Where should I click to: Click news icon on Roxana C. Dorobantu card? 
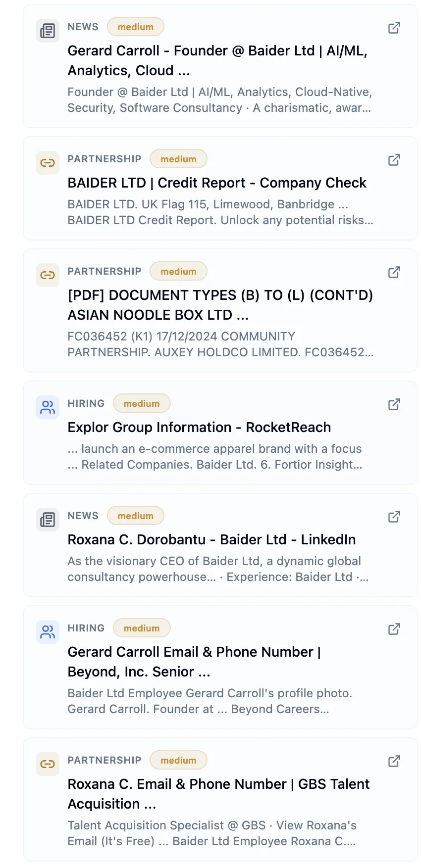pos(48,520)
